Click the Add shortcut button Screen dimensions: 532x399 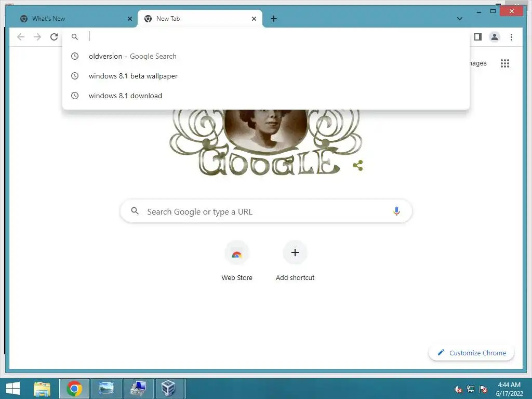pos(295,261)
